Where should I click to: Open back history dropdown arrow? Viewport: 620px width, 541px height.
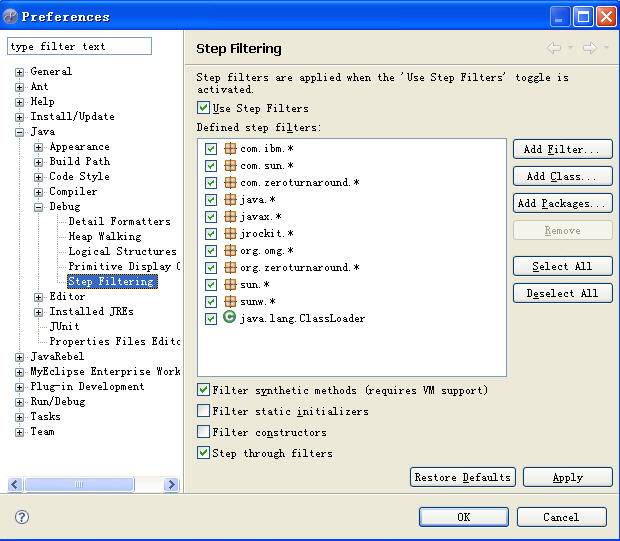570,47
